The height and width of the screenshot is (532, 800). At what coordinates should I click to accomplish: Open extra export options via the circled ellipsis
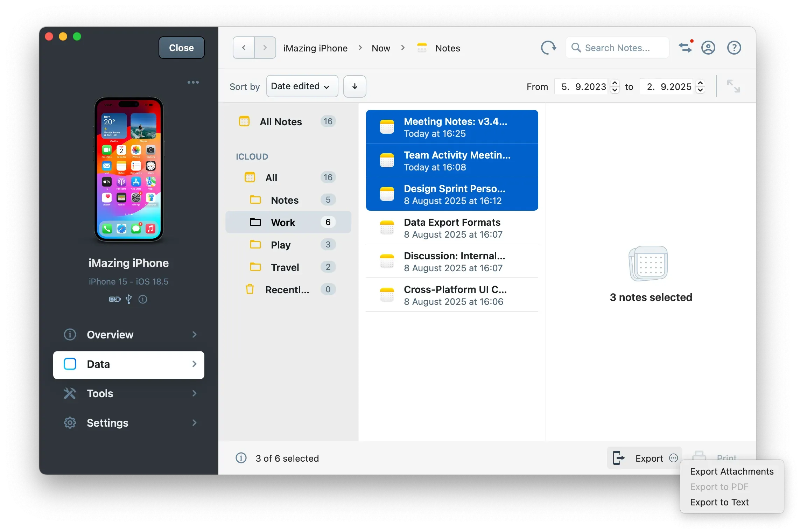673,458
